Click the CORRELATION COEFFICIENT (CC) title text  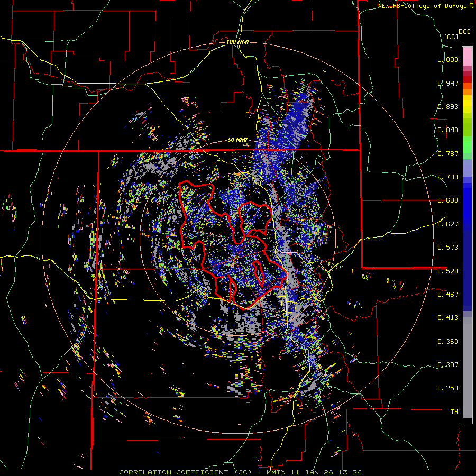(x=185, y=472)
